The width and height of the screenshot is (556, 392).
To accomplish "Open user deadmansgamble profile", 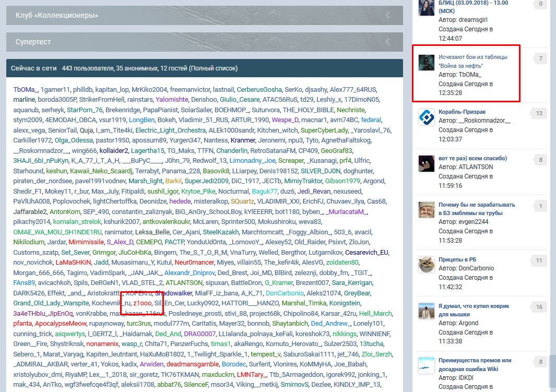I will [193, 364].
